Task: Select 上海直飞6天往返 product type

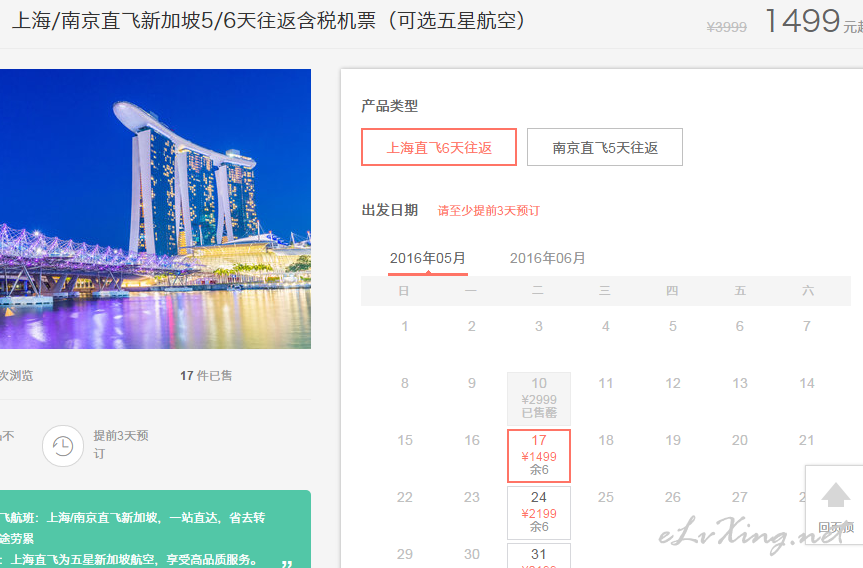Action: 439,147
